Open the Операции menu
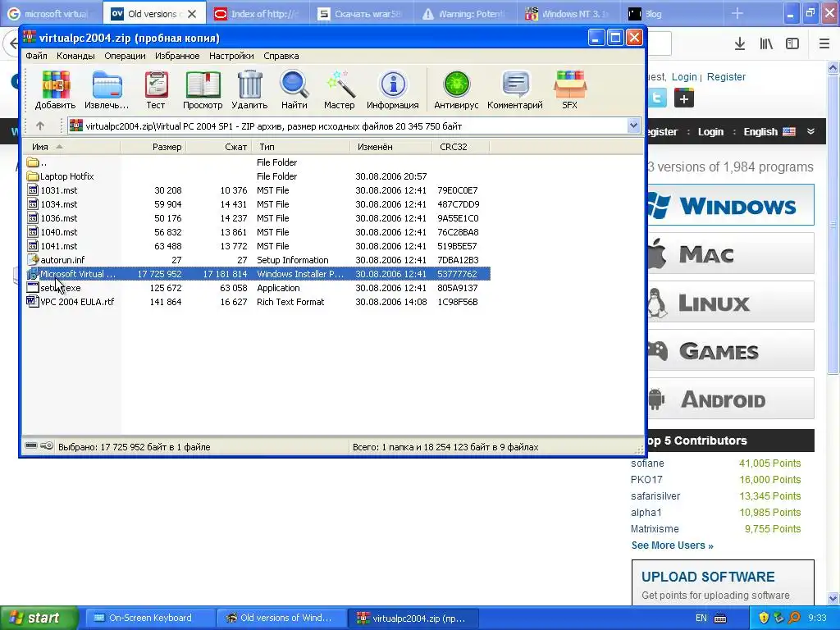This screenshot has width=840, height=630. (125, 56)
